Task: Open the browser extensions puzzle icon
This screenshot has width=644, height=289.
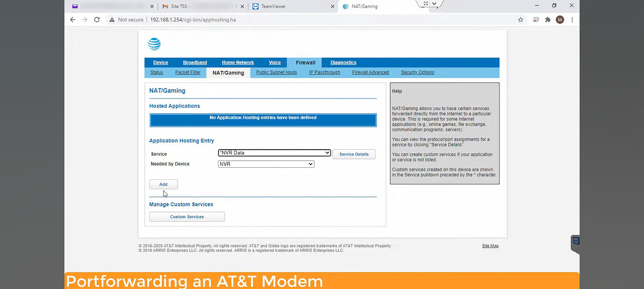Action: [547, 20]
